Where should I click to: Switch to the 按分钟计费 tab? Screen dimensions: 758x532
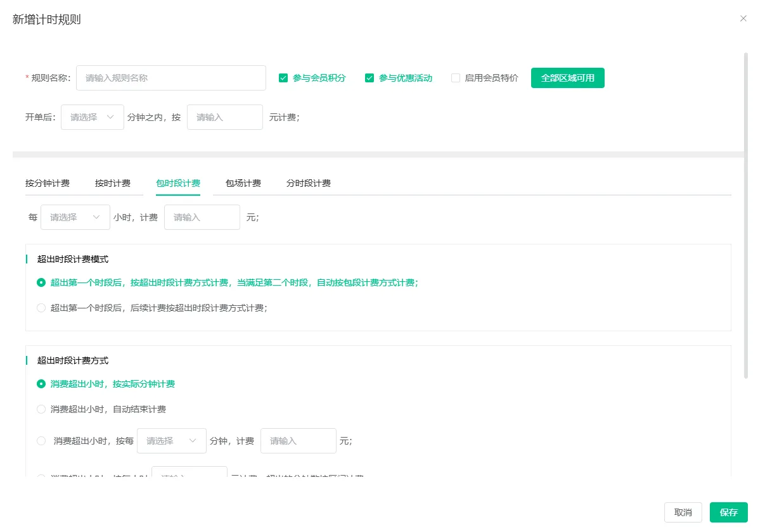tap(48, 182)
